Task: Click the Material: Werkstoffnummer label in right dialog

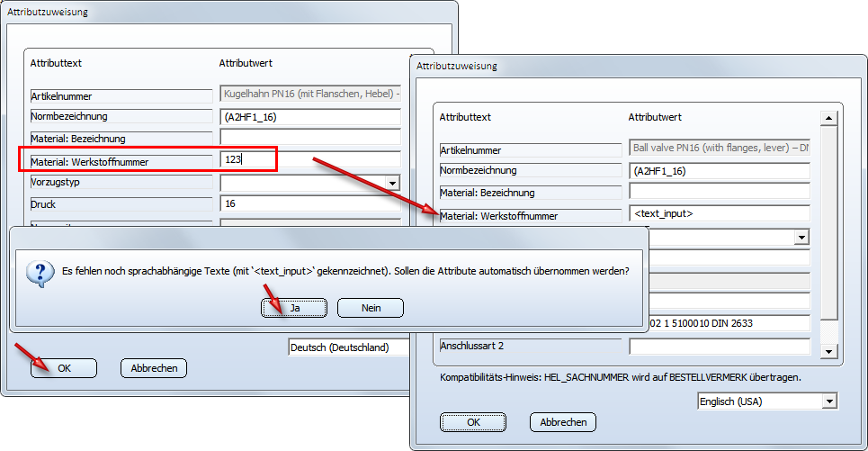Action: point(531,216)
